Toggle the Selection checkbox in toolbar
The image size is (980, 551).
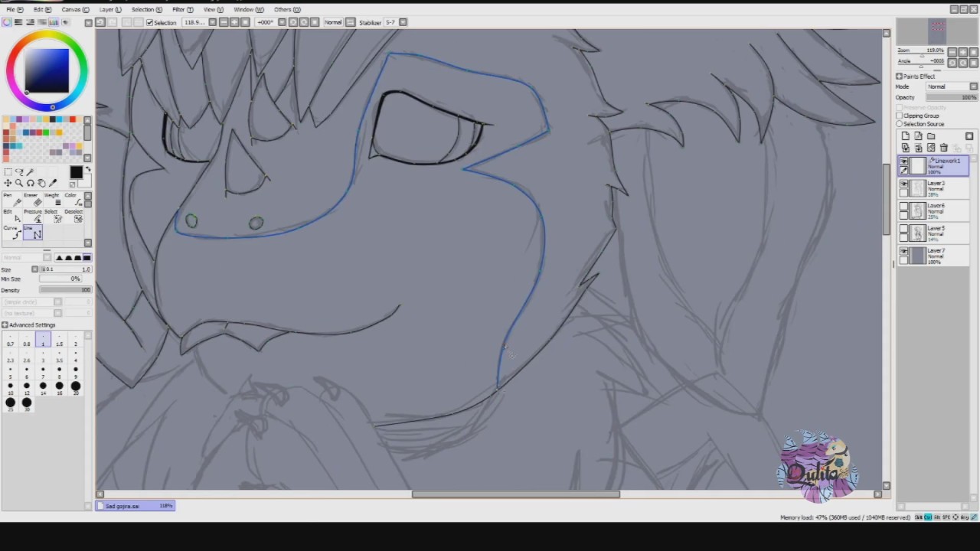pyautogui.click(x=150, y=23)
